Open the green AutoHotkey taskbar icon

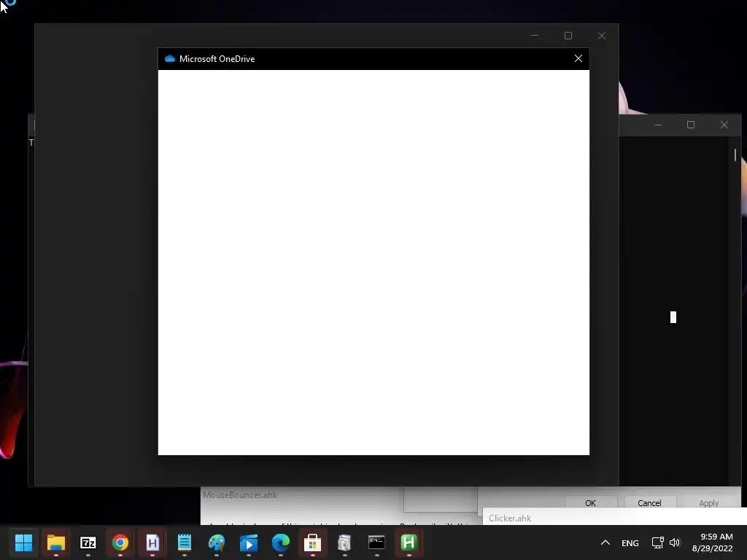pos(409,542)
